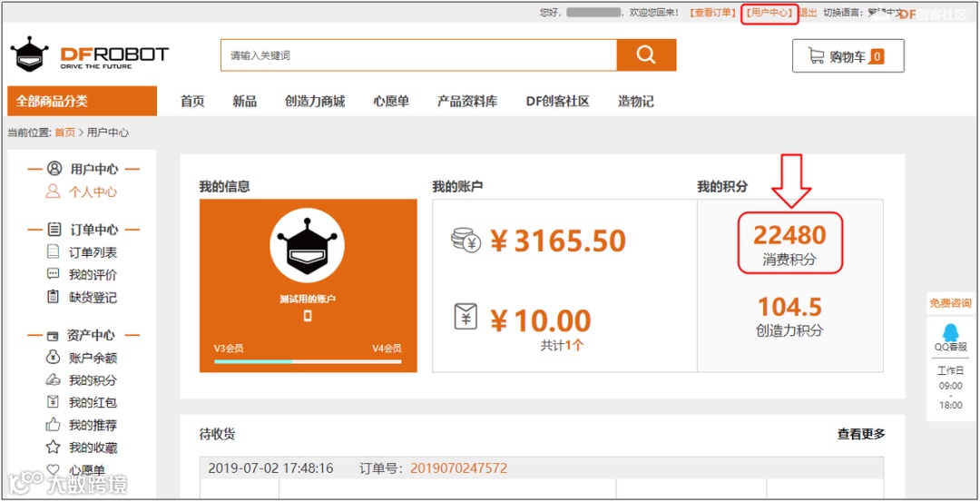
Task: Open 造物记 navigation item
Action: click(x=635, y=102)
